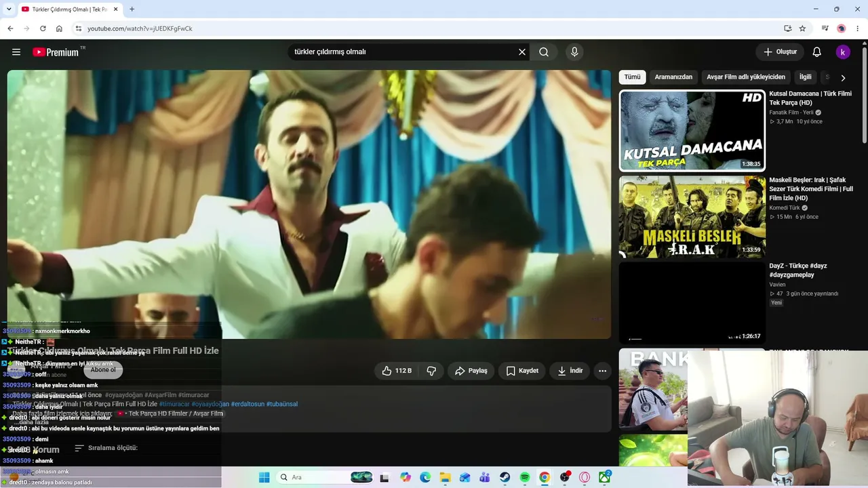Open Chrome media controls icon
The image size is (868, 488).
click(x=825, y=28)
